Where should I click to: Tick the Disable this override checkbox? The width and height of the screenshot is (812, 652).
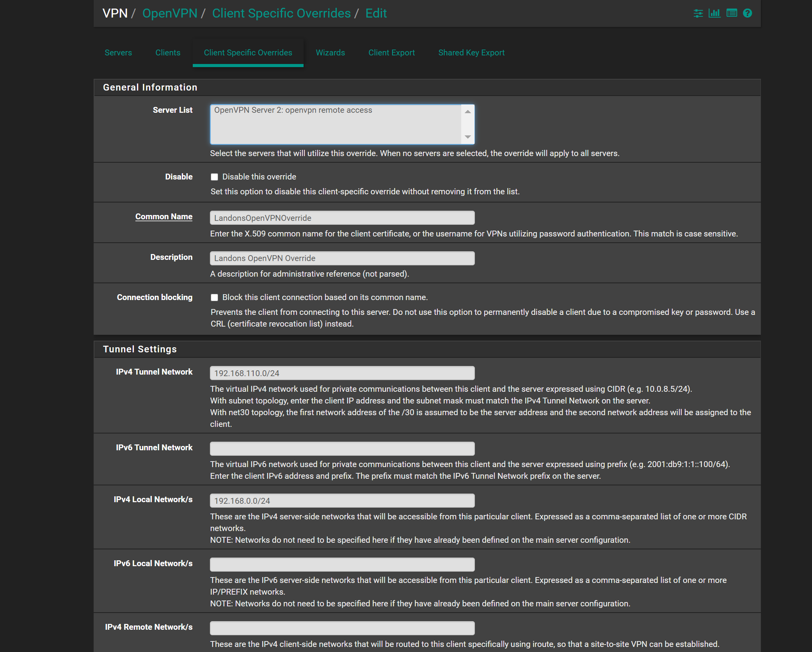(x=214, y=177)
